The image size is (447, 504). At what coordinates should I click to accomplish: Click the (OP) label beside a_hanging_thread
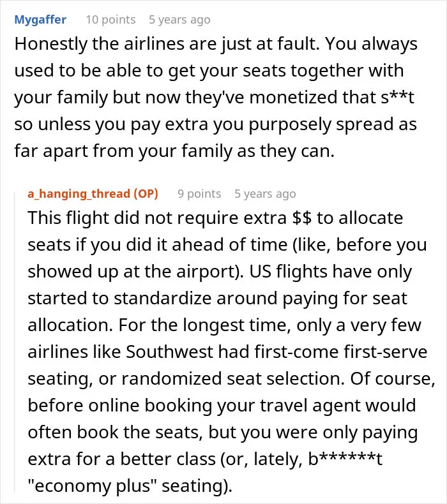click(x=146, y=194)
